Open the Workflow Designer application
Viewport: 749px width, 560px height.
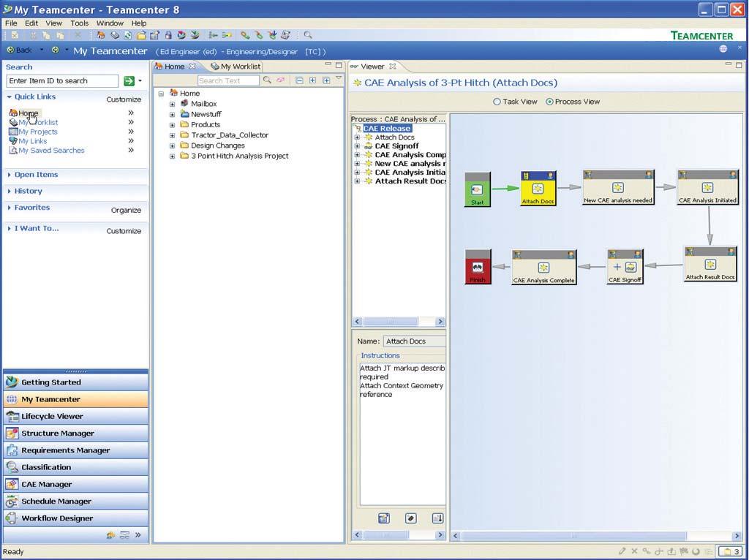pyautogui.click(x=75, y=518)
